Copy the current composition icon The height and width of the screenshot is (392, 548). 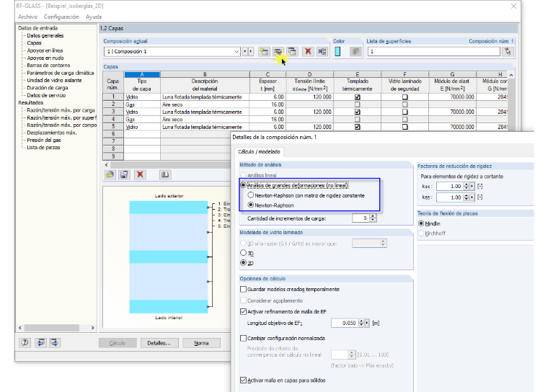pos(292,52)
